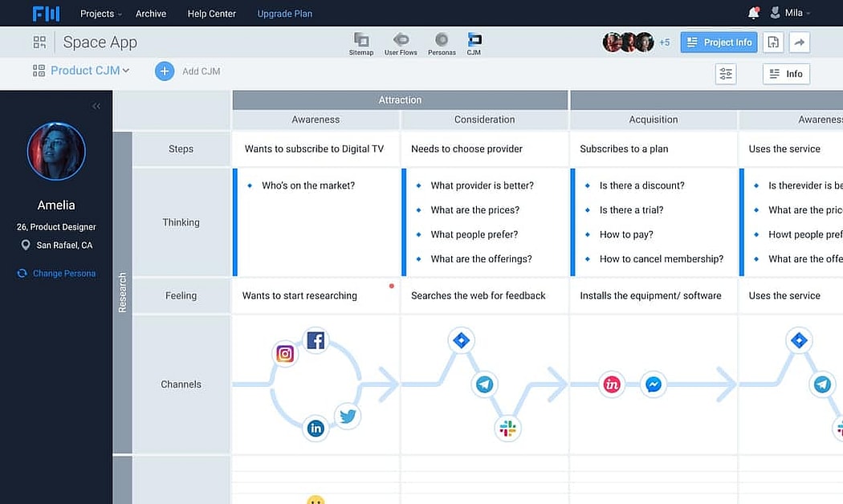The width and height of the screenshot is (843, 504).
Task: Open the Help Center
Action: click(211, 14)
